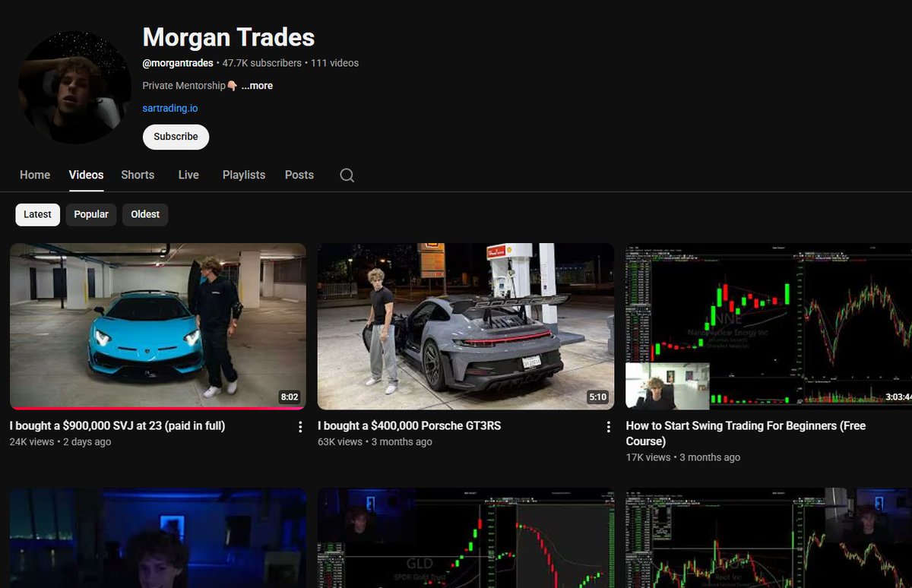Image resolution: width=912 pixels, height=588 pixels.
Task: Open the GLD chart video thumbnail
Action: pyautogui.click(x=466, y=538)
